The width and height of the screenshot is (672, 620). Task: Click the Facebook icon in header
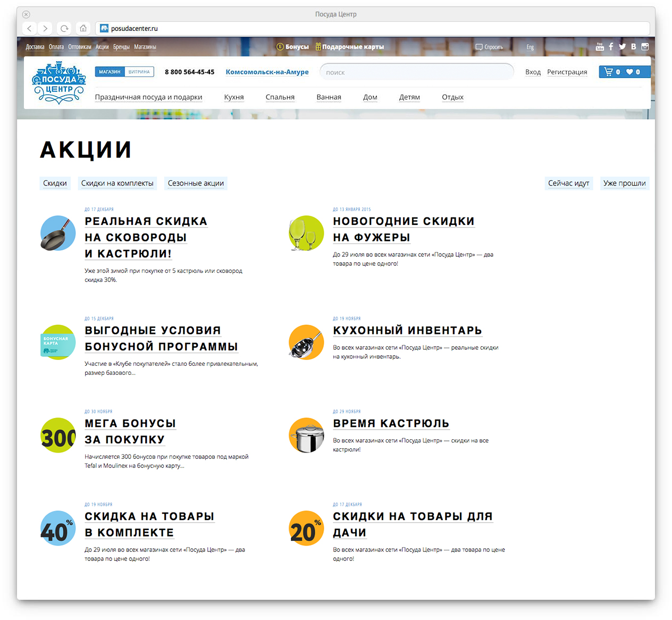(x=611, y=47)
